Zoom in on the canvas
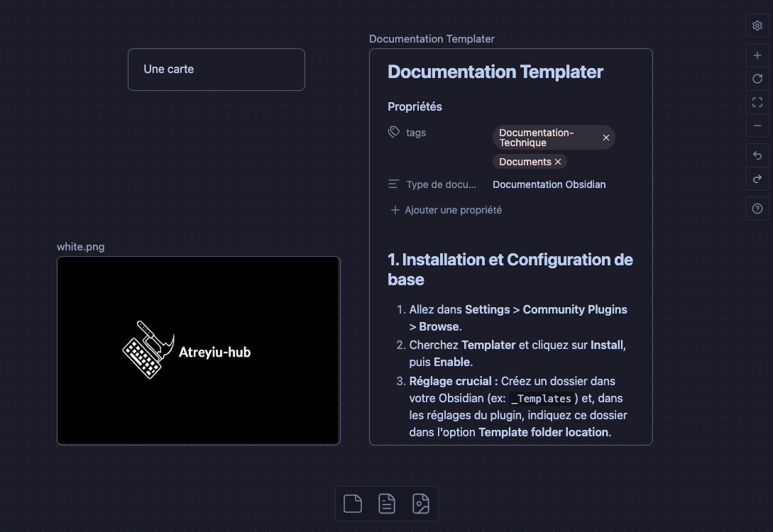This screenshot has width=773, height=532. (757, 55)
